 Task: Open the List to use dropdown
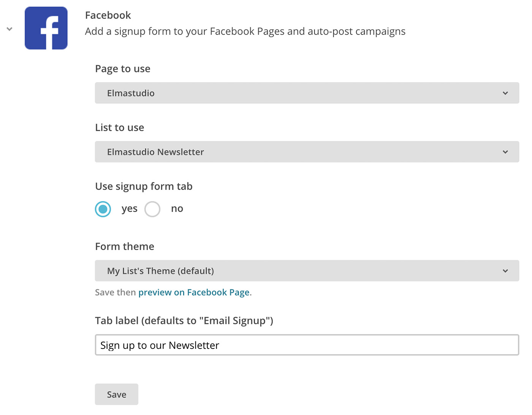307,152
